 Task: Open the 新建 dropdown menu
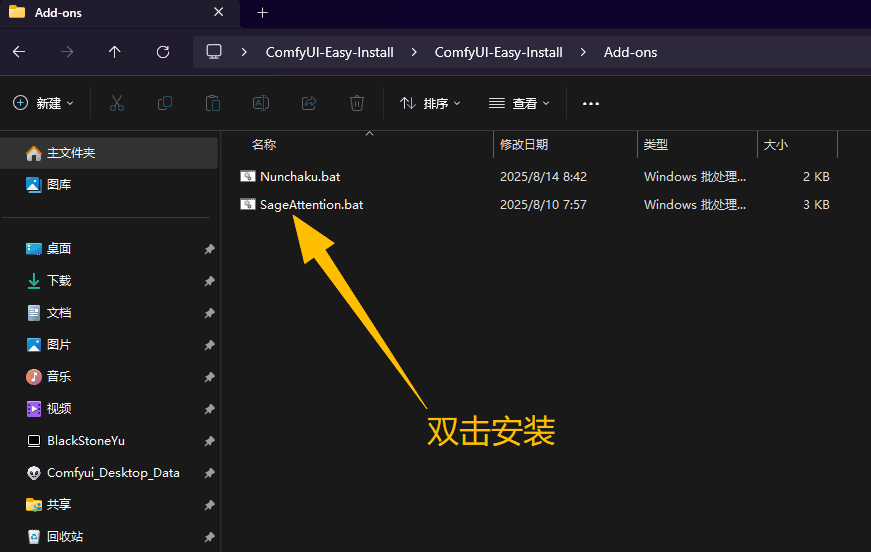pos(44,103)
